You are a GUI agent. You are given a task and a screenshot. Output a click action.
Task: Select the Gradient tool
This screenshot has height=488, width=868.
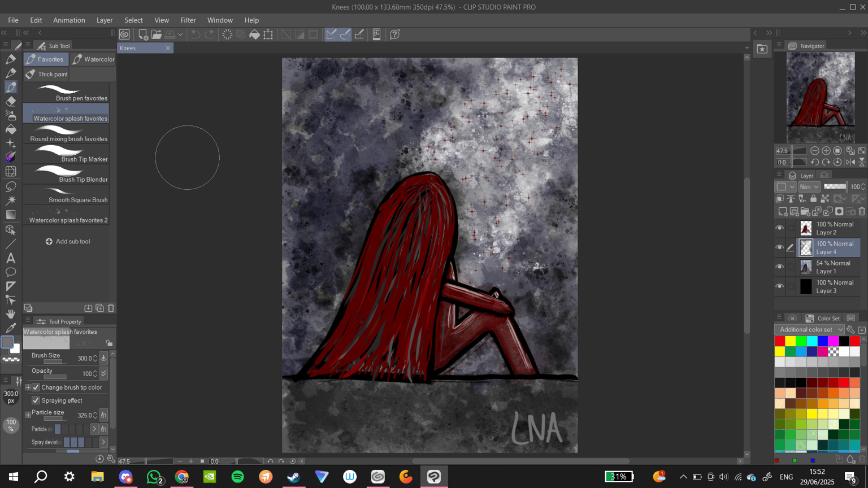click(x=11, y=215)
